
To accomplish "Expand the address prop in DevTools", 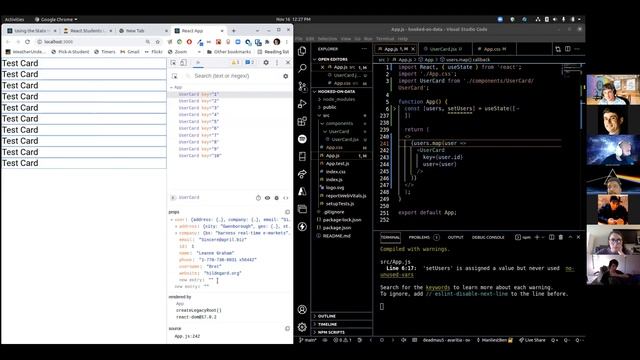I will click(176, 226).
